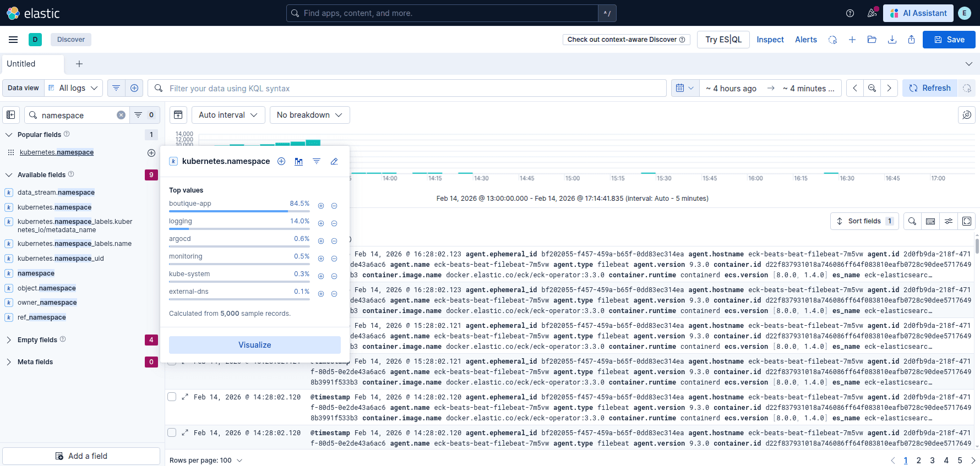980x466 pixels.
Task: Toggle the field list sidebar
Action: [11, 115]
